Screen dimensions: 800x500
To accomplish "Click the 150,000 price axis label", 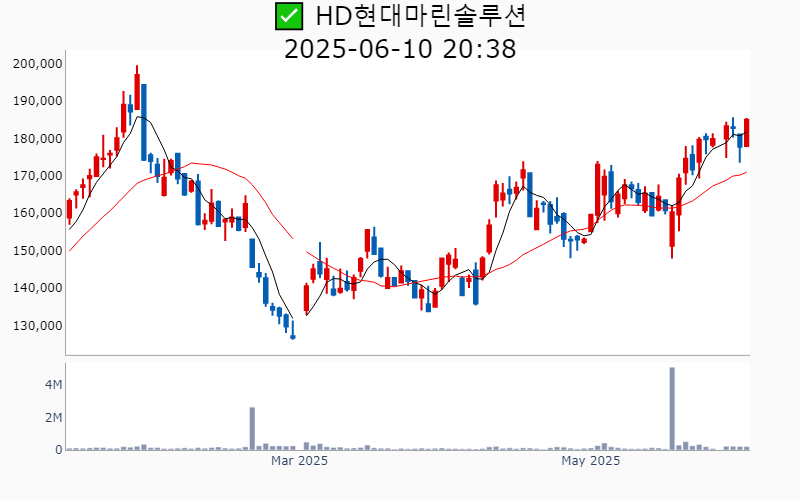I will [x=37, y=251].
